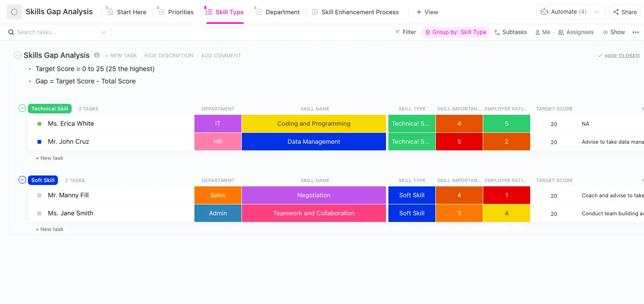Toggle Mr. John Cruz status square
Image resolution: width=644 pixels, height=304 pixels.
point(39,142)
